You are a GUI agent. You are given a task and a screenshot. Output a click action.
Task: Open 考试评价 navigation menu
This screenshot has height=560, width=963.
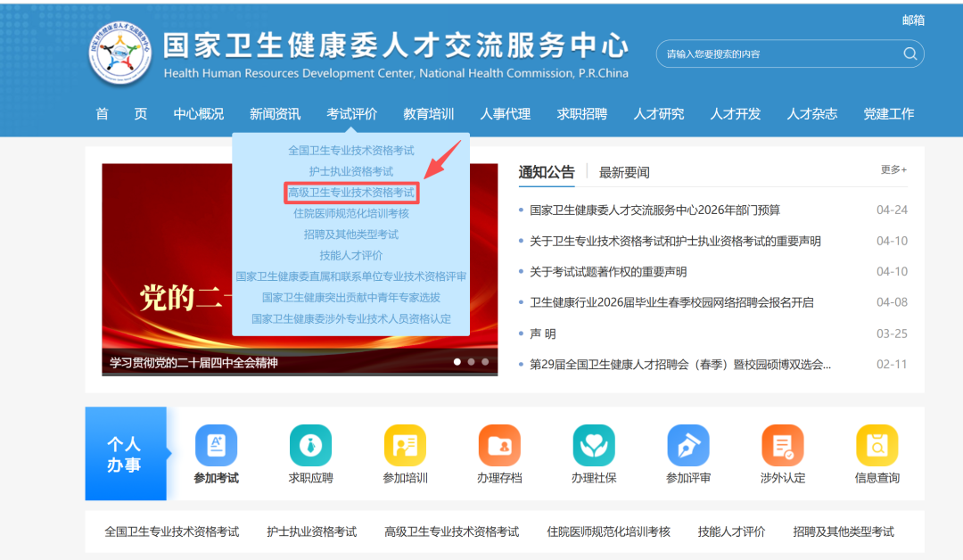click(352, 114)
